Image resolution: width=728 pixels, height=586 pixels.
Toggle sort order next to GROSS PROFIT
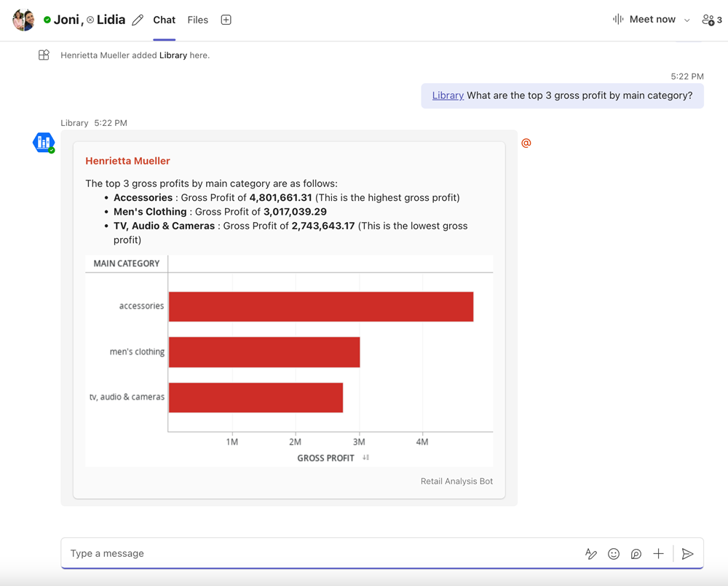[366, 458]
